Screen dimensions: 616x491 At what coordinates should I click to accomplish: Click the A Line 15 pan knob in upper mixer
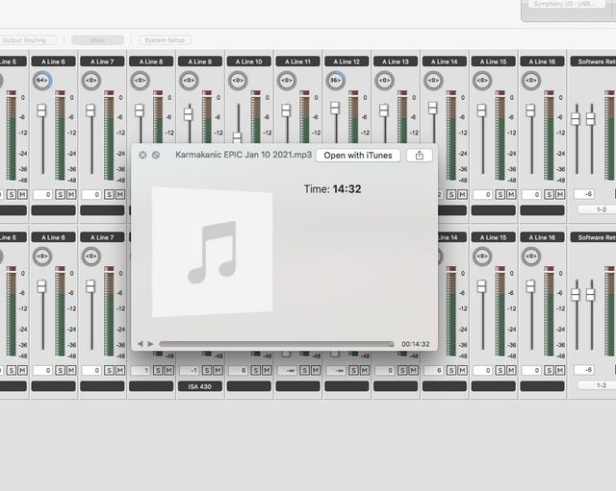(482, 81)
